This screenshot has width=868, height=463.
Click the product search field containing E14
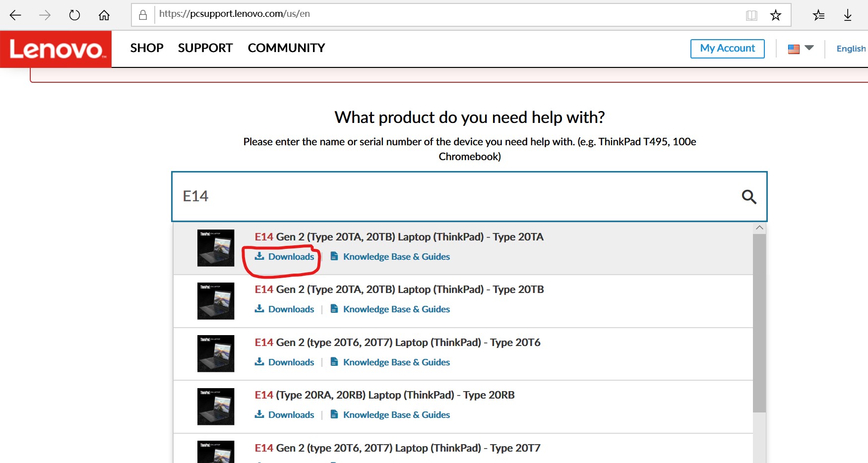[x=469, y=197]
